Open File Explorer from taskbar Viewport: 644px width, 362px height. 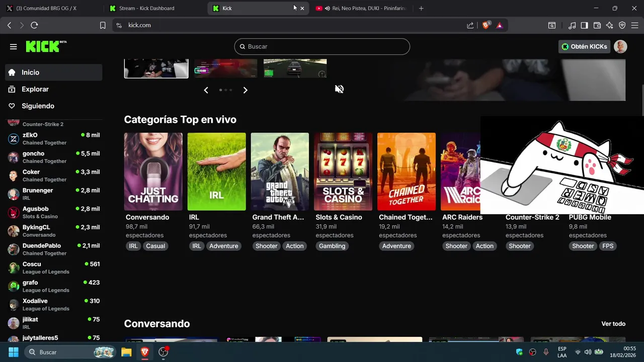126,352
